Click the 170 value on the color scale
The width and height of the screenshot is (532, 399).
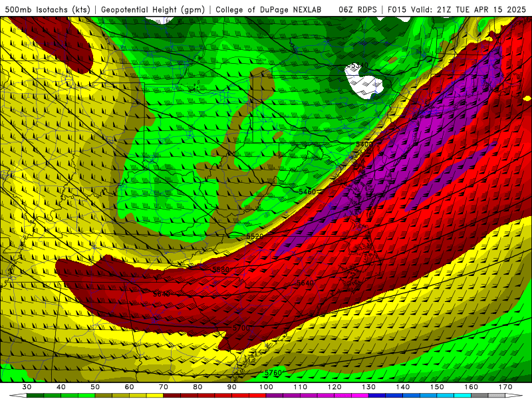click(x=505, y=387)
